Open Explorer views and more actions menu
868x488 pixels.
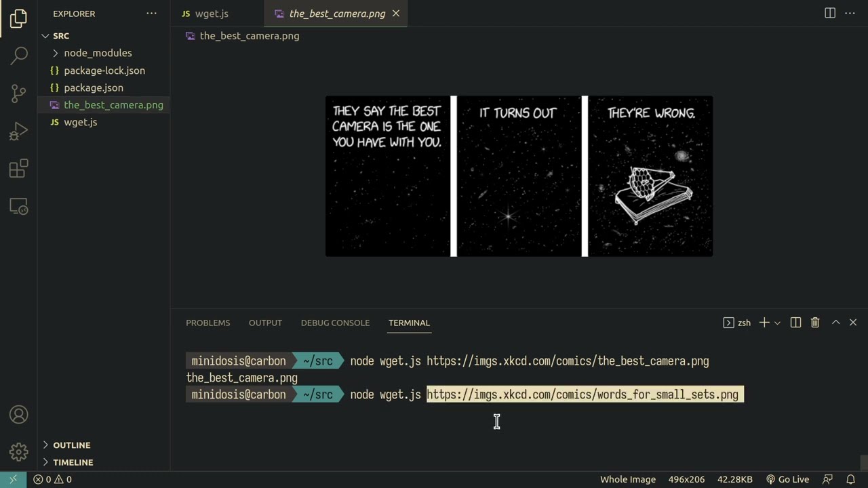click(x=151, y=14)
